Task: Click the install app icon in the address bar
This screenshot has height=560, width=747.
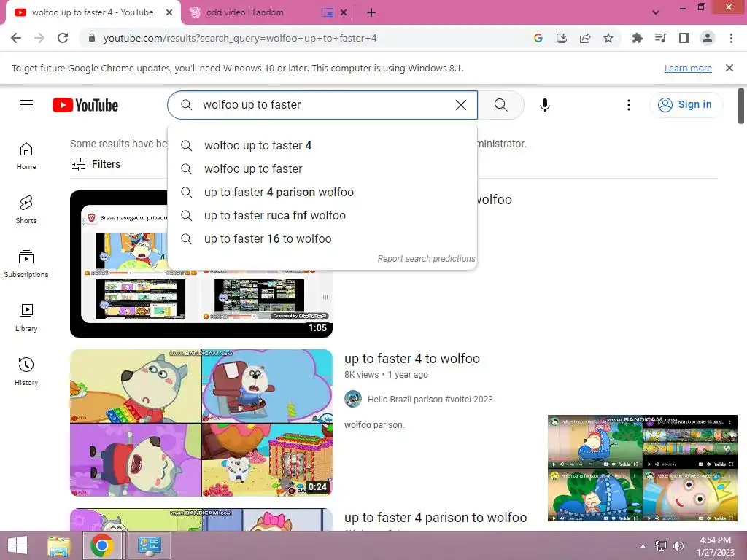Action: pyautogui.click(x=562, y=38)
